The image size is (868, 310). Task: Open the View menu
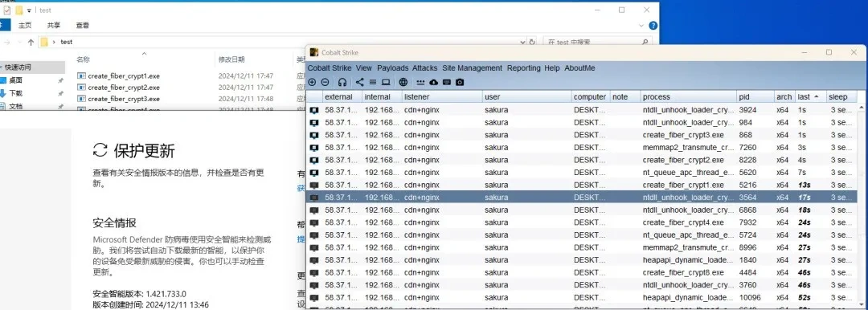[364, 68]
